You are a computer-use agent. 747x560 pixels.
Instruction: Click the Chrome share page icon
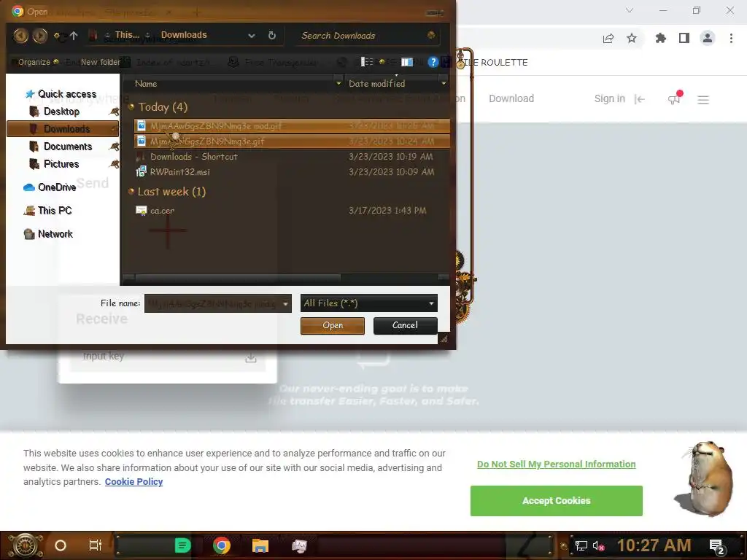coord(608,39)
